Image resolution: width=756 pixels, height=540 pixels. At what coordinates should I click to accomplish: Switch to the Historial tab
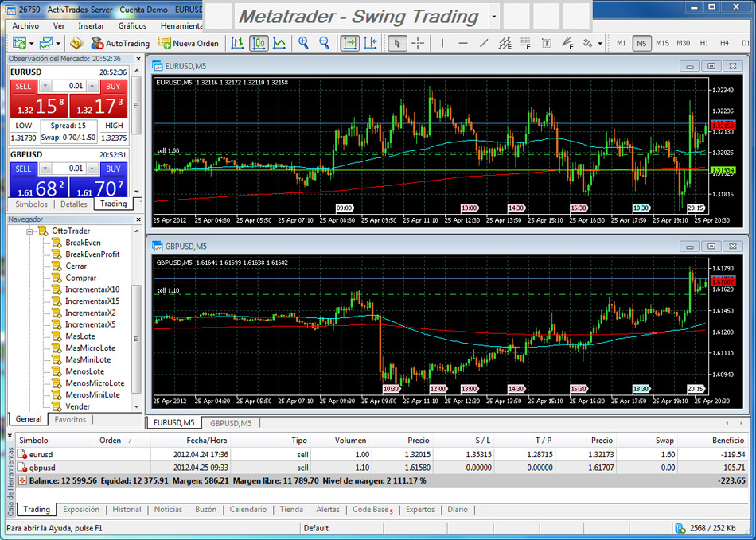click(x=127, y=510)
